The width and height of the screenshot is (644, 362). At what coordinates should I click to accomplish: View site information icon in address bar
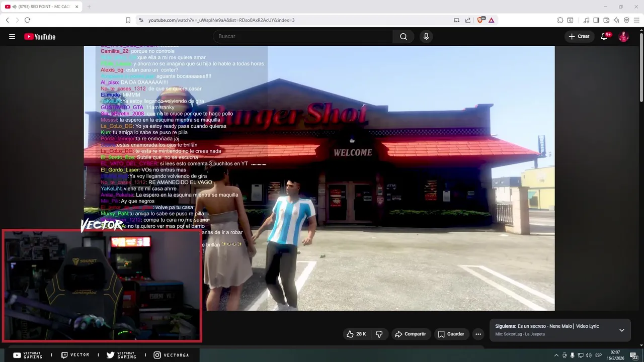[141, 20]
